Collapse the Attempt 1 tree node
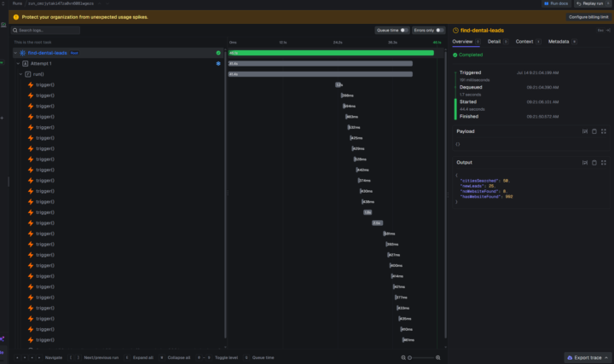This screenshot has width=614, height=364. pos(18,63)
